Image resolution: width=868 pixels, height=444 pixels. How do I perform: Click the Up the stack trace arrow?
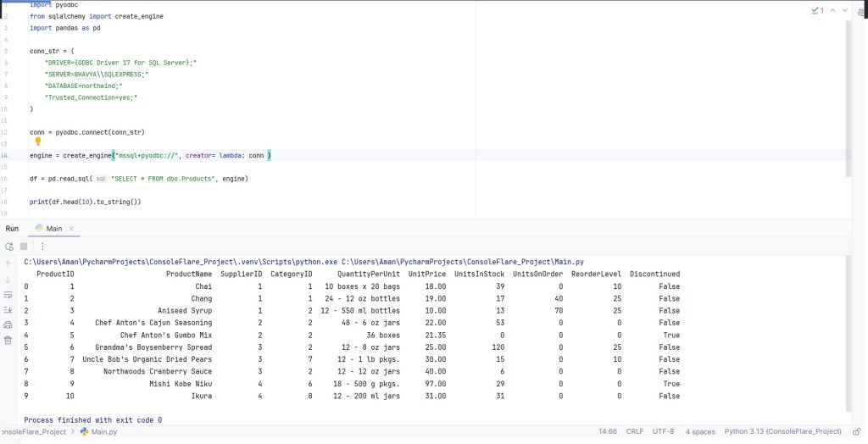(8, 264)
